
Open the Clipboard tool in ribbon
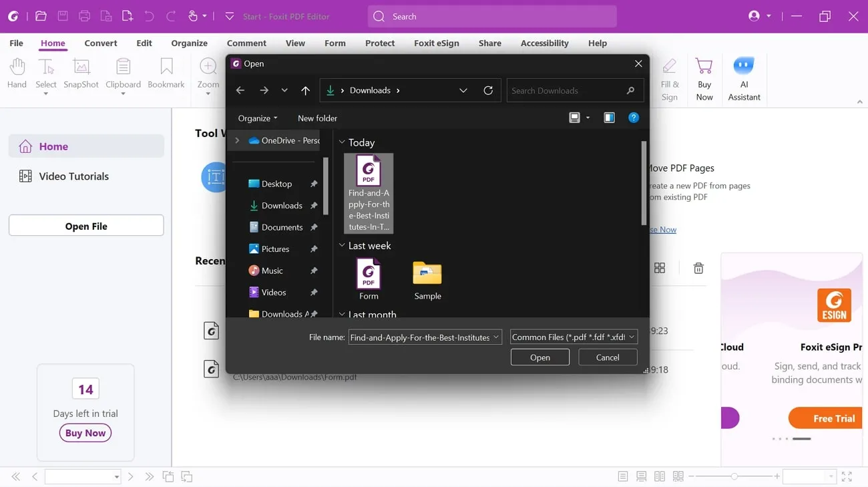click(x=123, y=75)
